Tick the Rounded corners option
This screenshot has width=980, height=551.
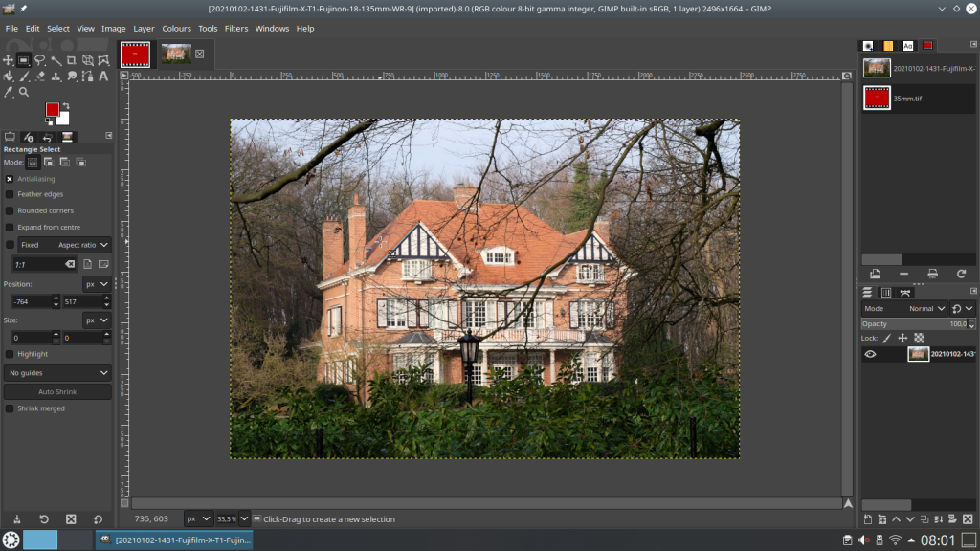click(10, 210)
